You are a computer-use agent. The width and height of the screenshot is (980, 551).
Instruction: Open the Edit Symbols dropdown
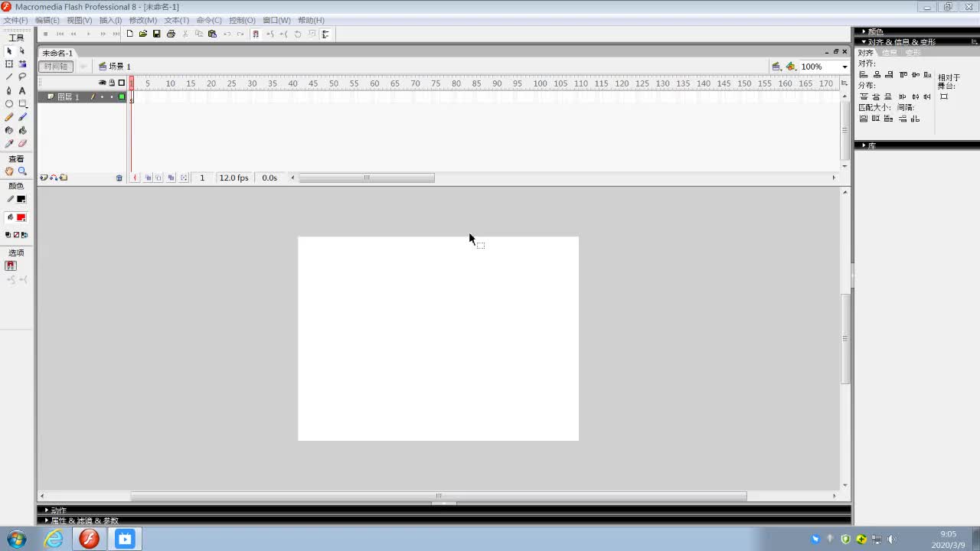pos(791,67)
